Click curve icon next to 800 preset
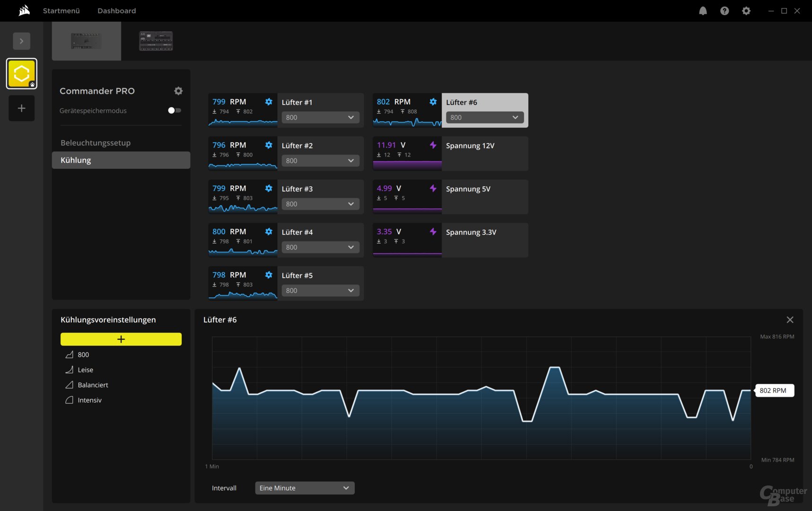The image size is (812, 511). coord(70,354)
